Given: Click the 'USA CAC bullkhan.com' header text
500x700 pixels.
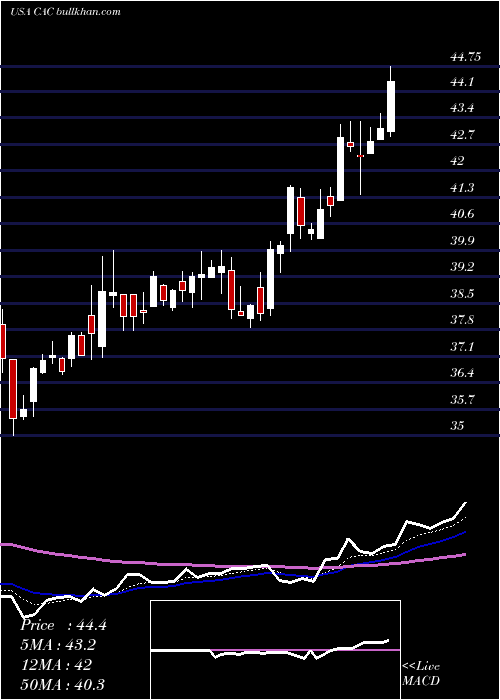Looking at the screenshot, I should (65, 12).
